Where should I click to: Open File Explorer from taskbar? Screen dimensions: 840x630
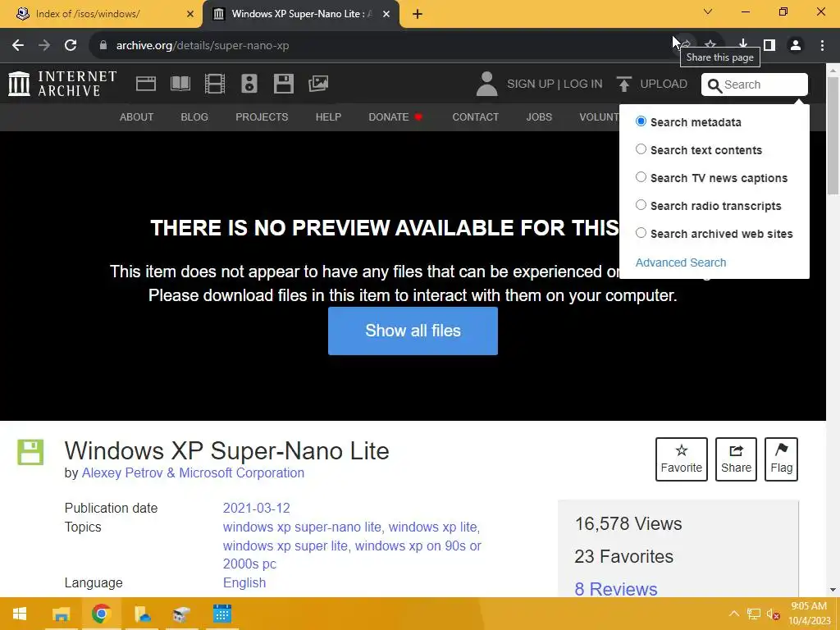tap(61, 614)
